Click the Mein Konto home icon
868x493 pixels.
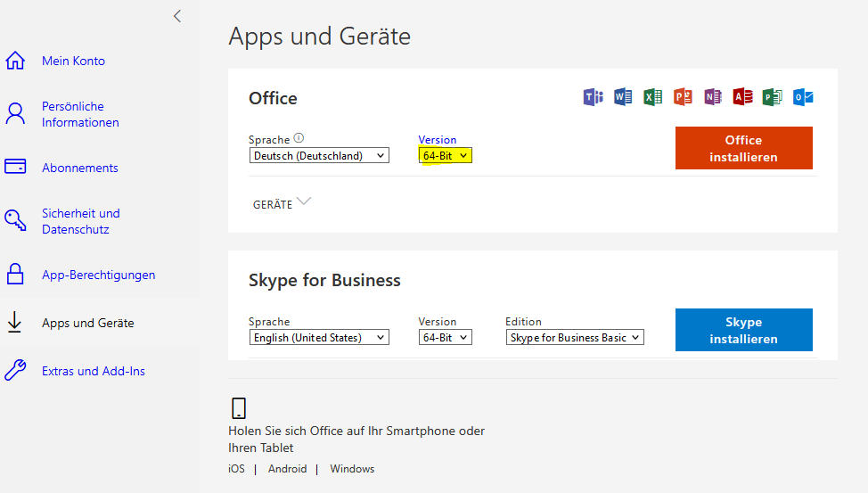pyautogui.click(x=15, y=61)
